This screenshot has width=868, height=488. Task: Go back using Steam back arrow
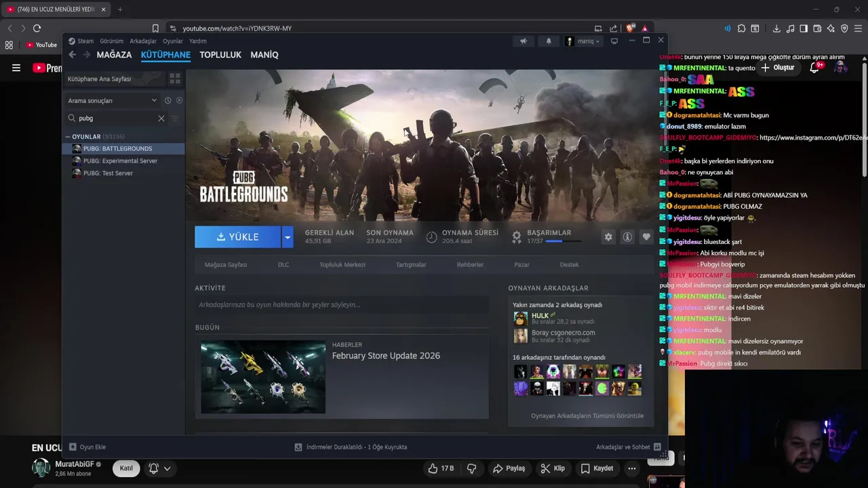(x=73, y=55)
